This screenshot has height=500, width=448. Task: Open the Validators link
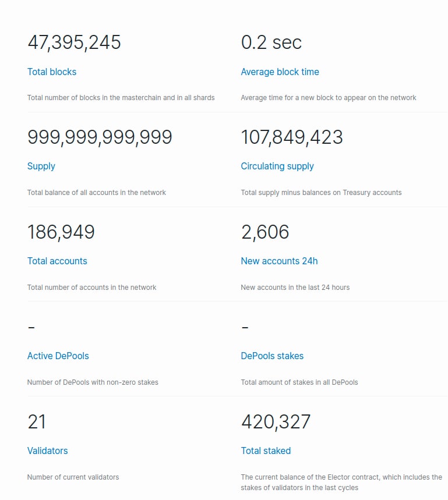tap(48, 451)
